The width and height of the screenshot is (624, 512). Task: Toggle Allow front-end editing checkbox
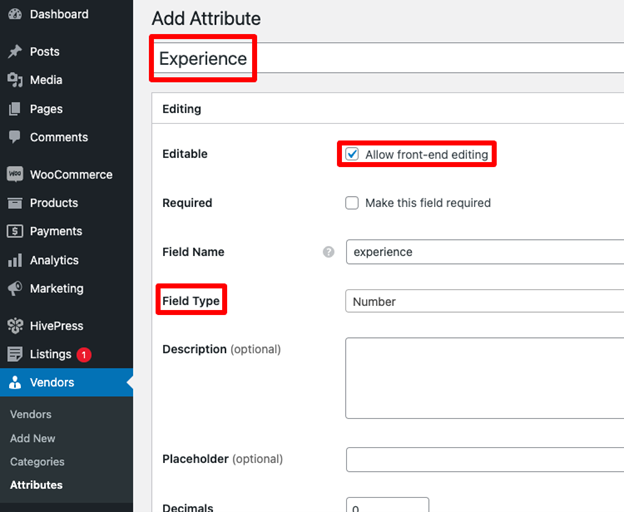[x=352, y=154]
